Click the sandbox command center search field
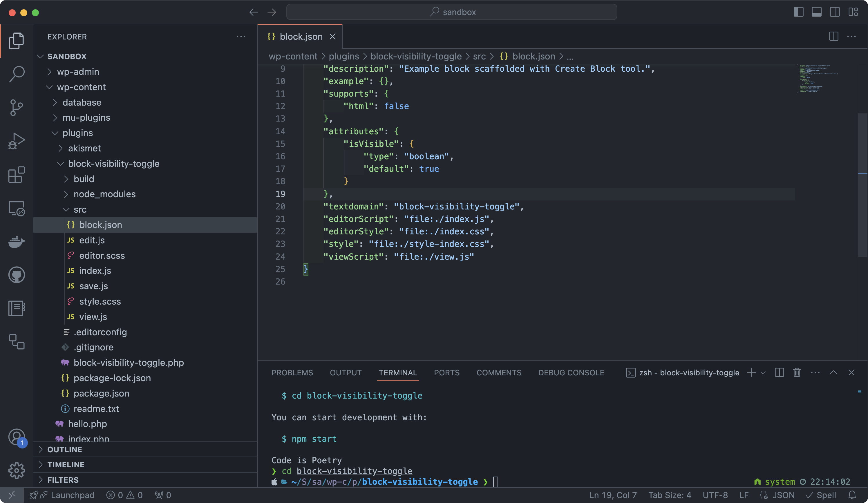Viewport: 868px width, 503px height. point(452,12)
